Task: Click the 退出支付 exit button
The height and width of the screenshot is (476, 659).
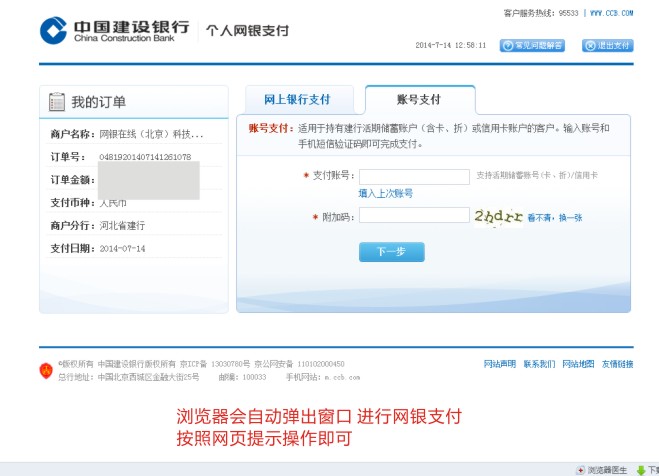Action: (x=607, y=45)
